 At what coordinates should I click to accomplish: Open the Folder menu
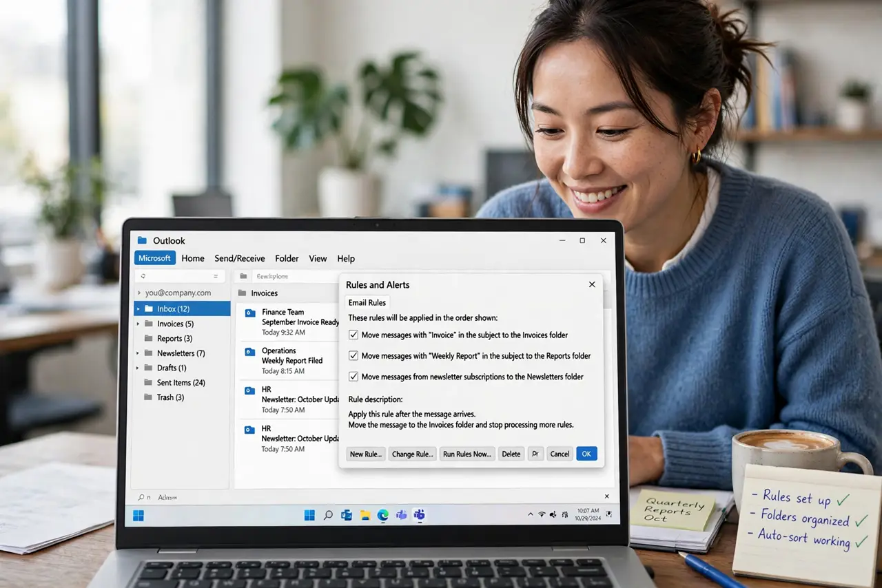point(287,258)
